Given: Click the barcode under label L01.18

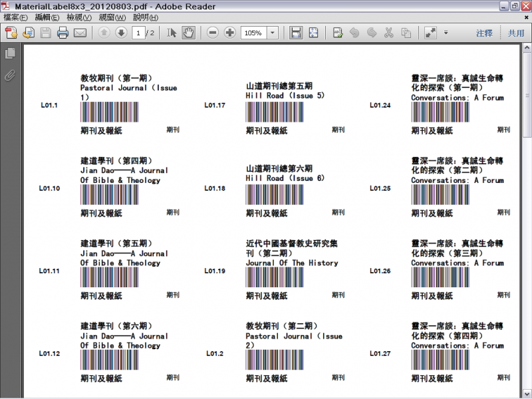Looking at the screenshot, I should coord(275,194).
